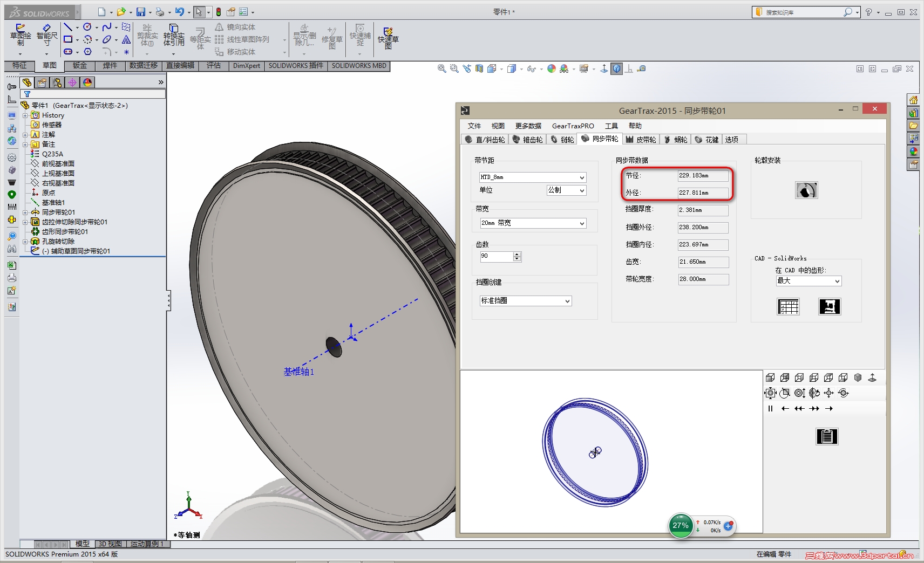Click the feature tree filter field
This screenshot has width=924, height=563.
[93, 94]
